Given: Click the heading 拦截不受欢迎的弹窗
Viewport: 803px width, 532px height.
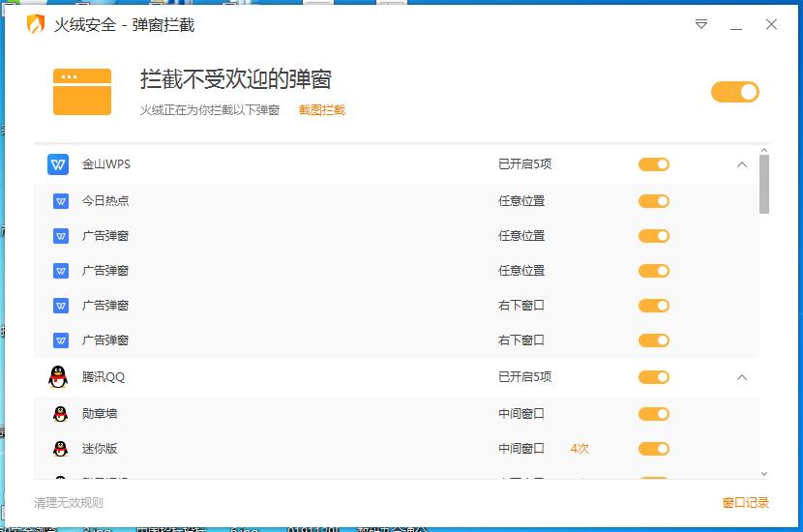Looking at the screenshot, I should 236,79.
